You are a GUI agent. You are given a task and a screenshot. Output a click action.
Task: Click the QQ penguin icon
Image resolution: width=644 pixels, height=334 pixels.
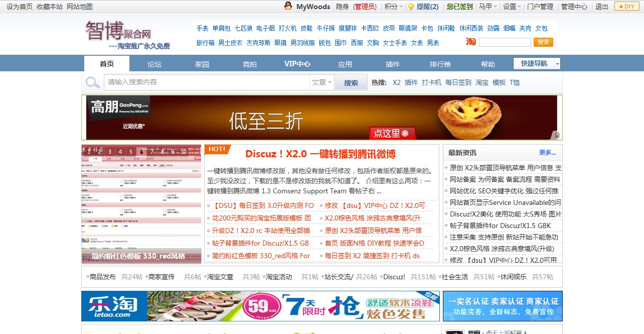pyautogui.click(x=288, y=6)
